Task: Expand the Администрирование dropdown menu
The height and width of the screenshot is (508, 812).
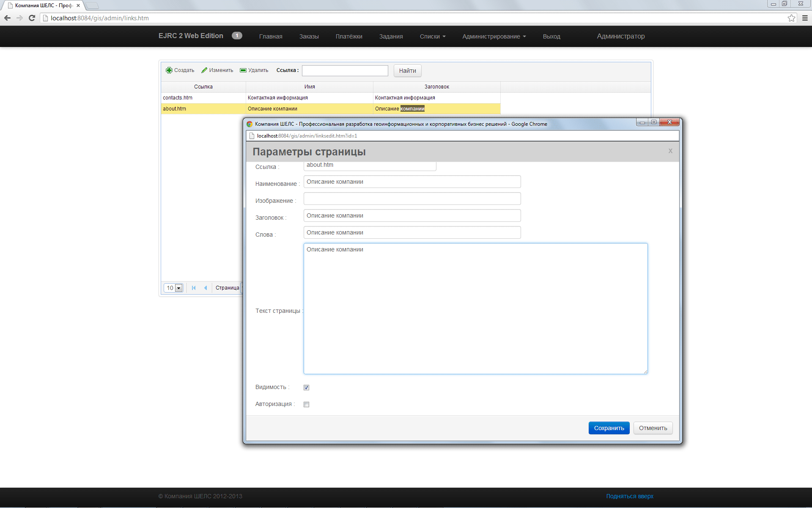Action: (494, 36)
